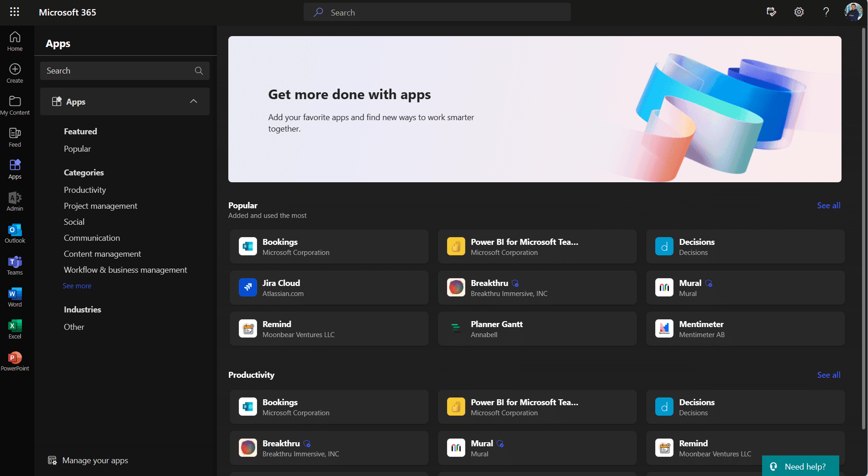The height and width of the screenshot is (476, 868).
Task: Collapse the Apps section in the sidebar
Action: 194,101
